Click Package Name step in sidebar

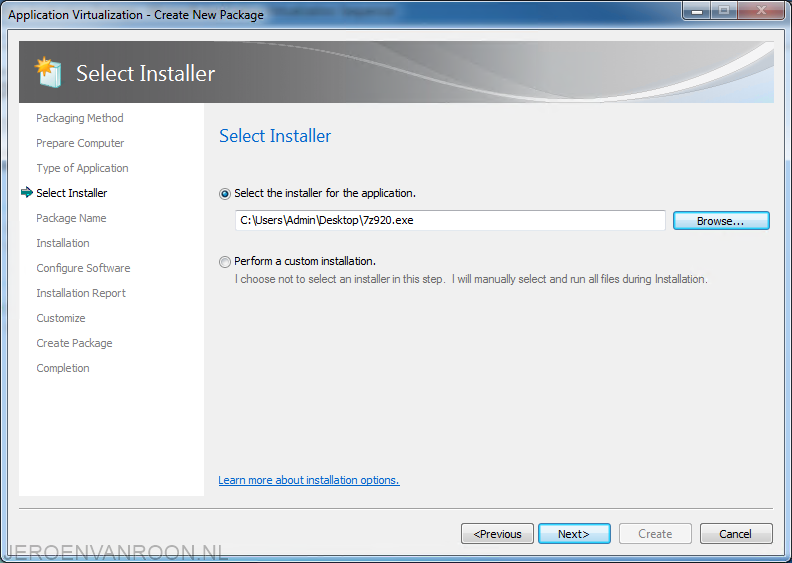pos(71,218)
